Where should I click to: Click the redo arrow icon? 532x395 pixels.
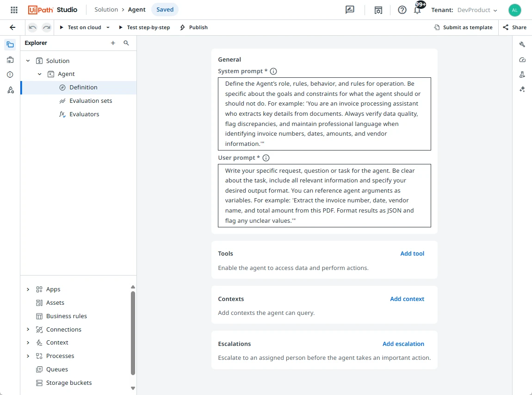coord(47,27)
